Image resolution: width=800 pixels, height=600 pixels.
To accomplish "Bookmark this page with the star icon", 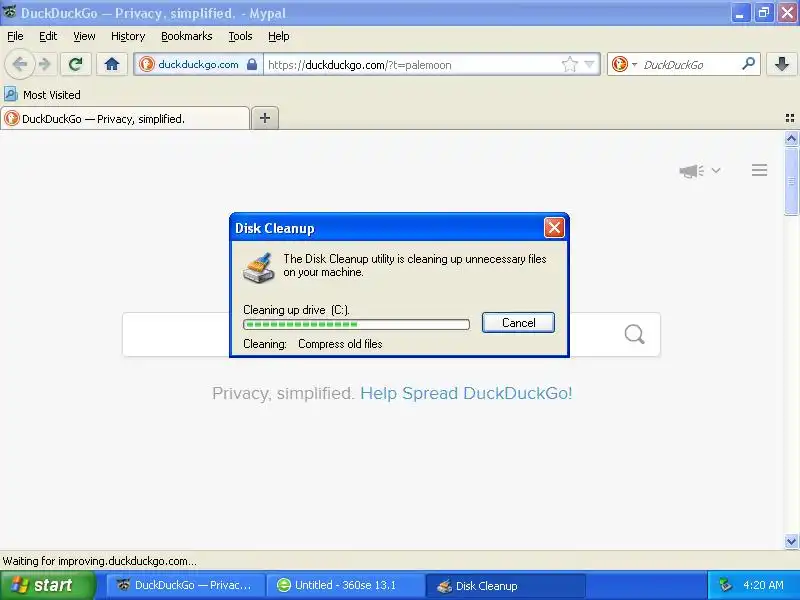I will coord(569,65).
